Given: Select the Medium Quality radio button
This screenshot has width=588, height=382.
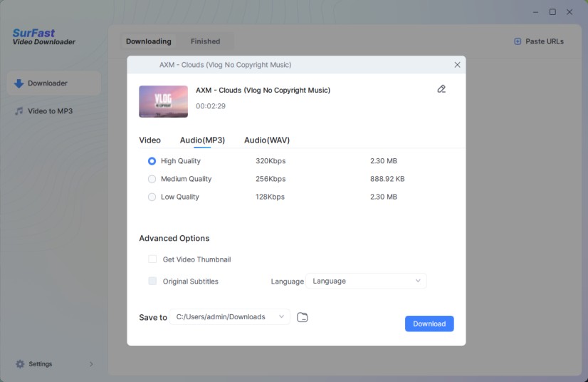Looking at the screenshot, I should pos(152,179).
